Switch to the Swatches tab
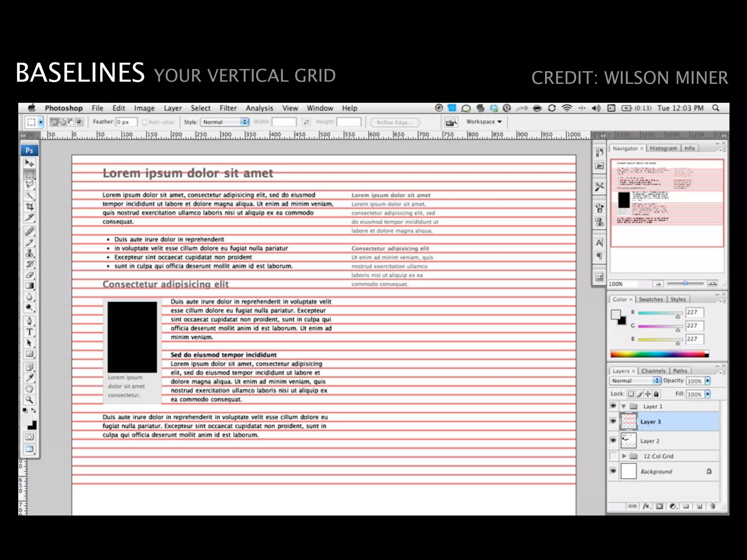Viewport: 747px width, 560px height. (x=651, y=299)
